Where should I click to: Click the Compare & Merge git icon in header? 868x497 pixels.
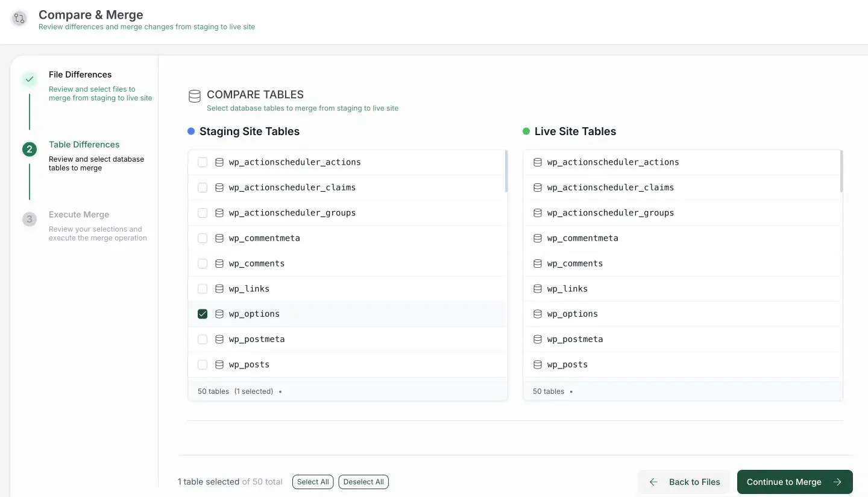pyautogui.click(x=19, y=19)
